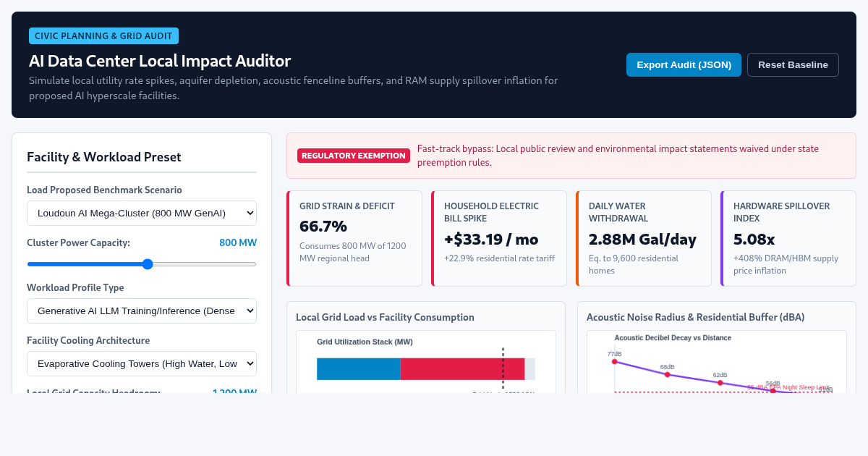Select the Household Electric Bill Spike card
Image resolution: width=868 pixels, height=456 pixels.
point(499,238)
